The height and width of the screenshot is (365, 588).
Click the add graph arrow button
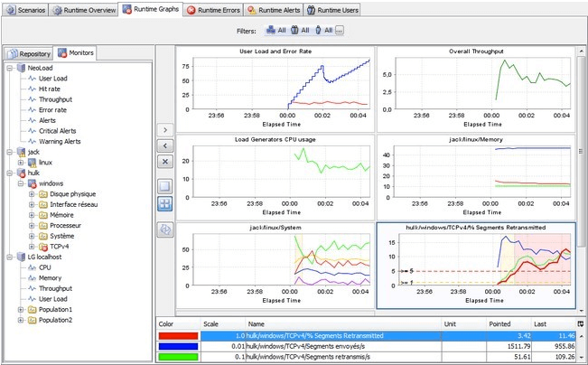point(165,129)
